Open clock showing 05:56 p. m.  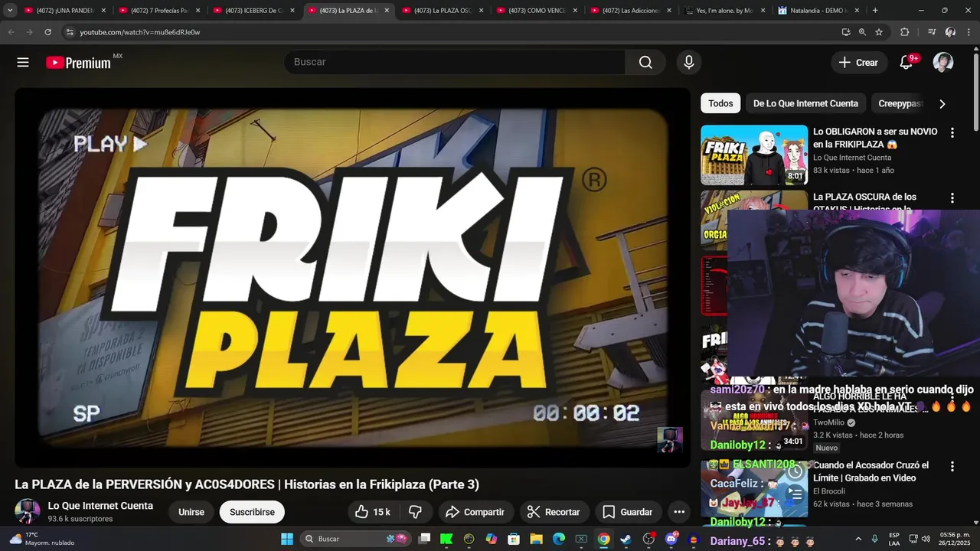[x=955, y=539]
